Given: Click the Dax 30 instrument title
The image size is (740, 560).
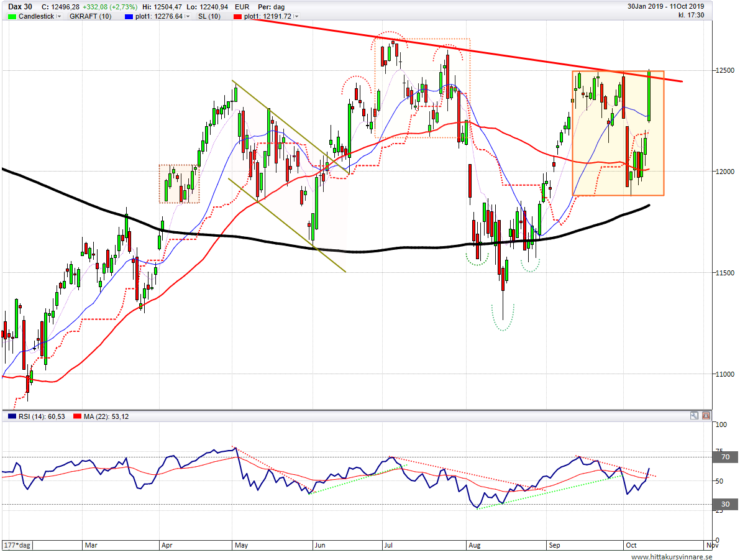Looking at the screenshot, I should point(21,7).
